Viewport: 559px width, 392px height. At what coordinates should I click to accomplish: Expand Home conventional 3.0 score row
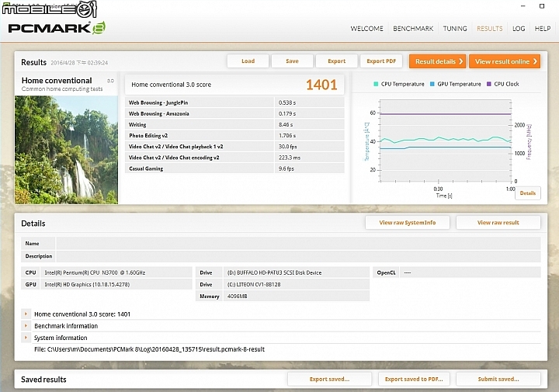pyautogui.click(x=26, y=314)
